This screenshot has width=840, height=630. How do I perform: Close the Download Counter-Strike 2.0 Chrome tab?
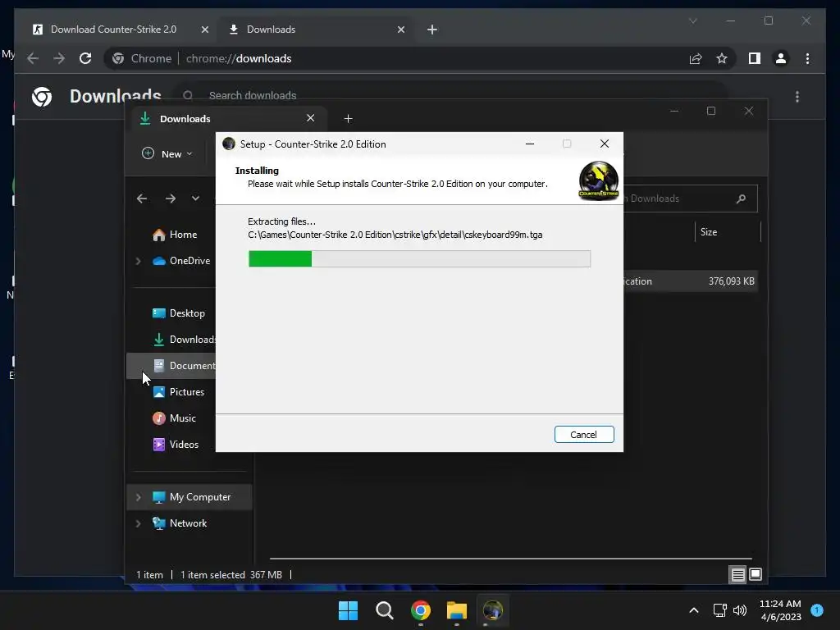(204, 30)
